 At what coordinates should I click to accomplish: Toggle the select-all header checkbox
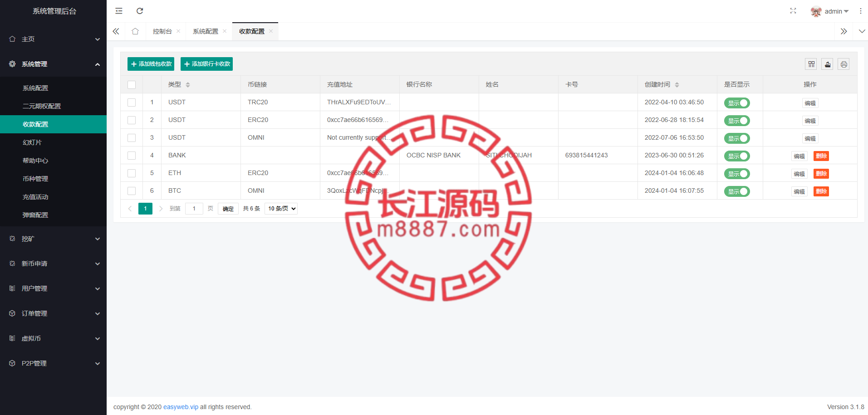click(132, 85)
